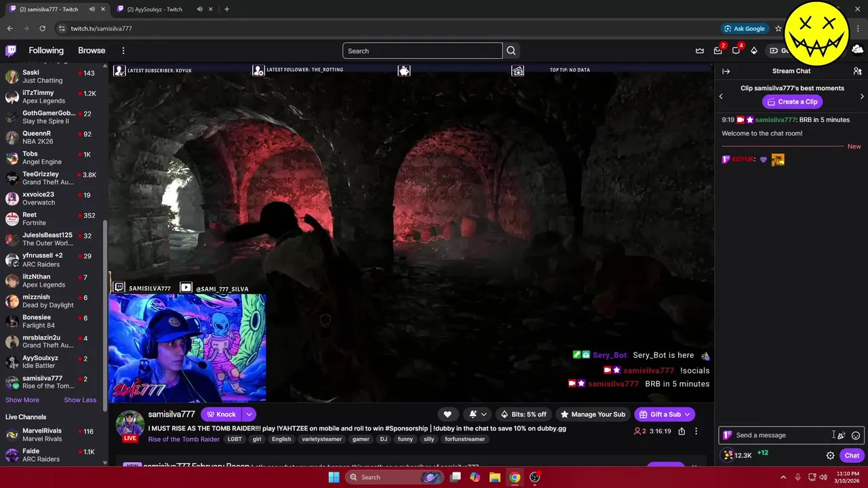The height and width of the screenshot is (488, 868).
Task: Click Manage Your Sub button
Action: pyautogui.click(x=593, y=414)
